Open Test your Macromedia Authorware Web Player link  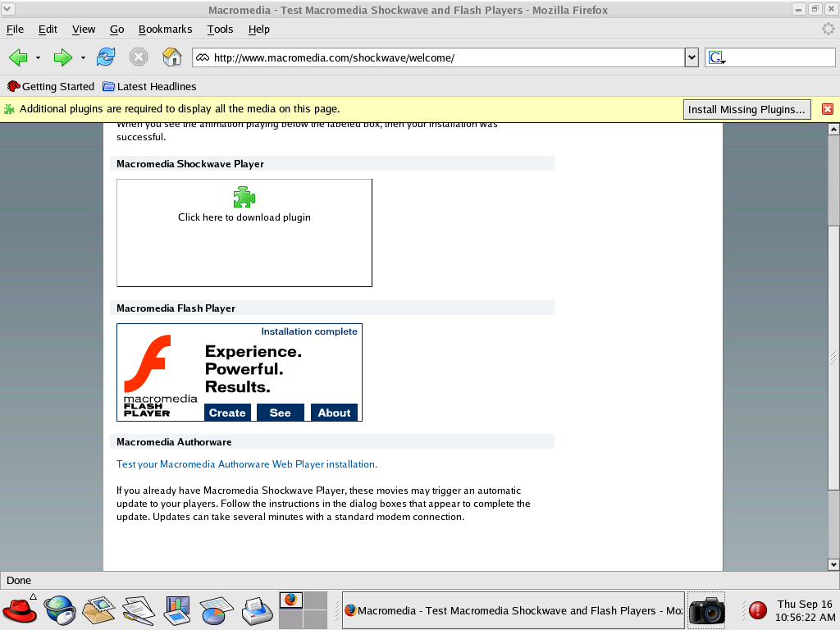click(x=247, y=464)
